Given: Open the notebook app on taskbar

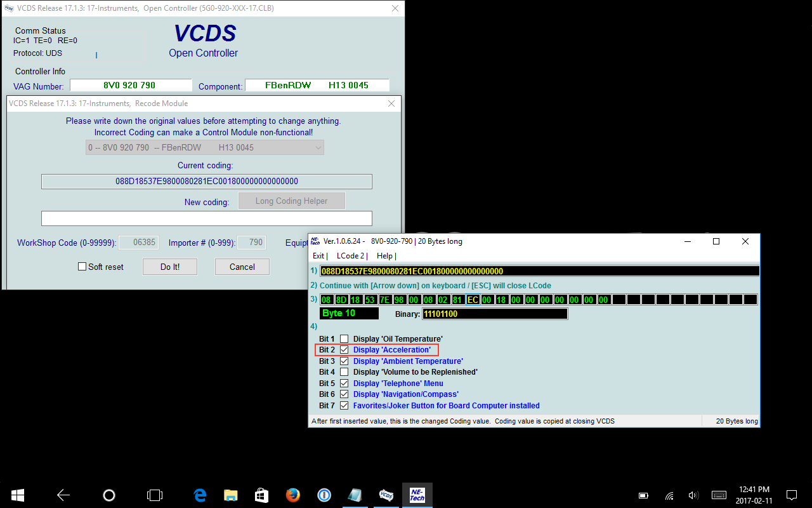Looking at the screenshot, I should [355, 495].
